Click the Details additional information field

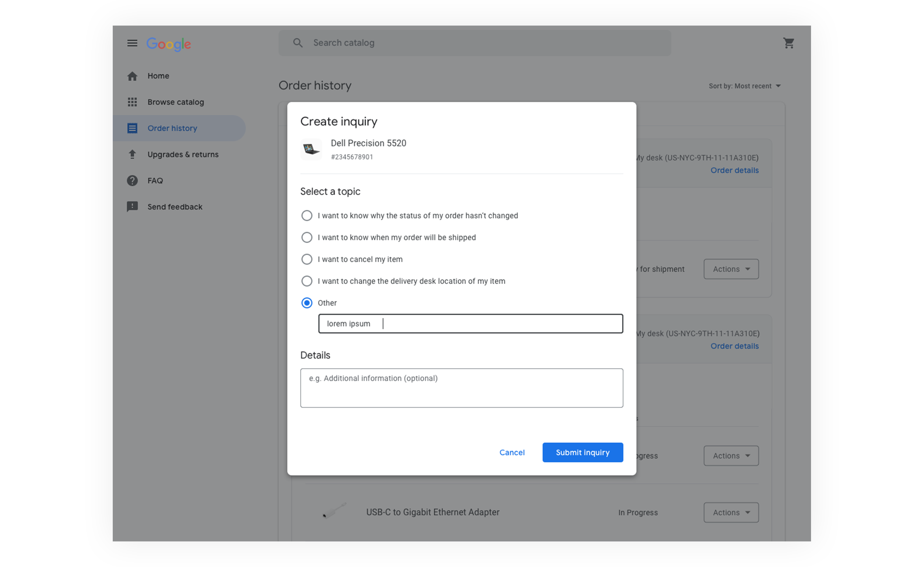point(461,388)
